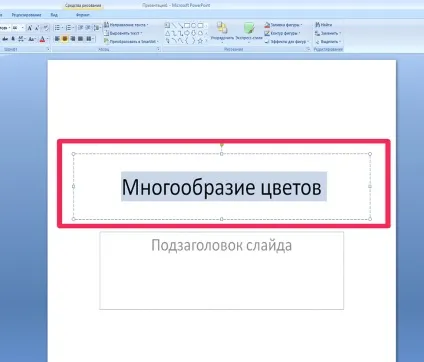Align the text to the left
424x362 pixels.
pyautogui.click(x=57, y=39)
